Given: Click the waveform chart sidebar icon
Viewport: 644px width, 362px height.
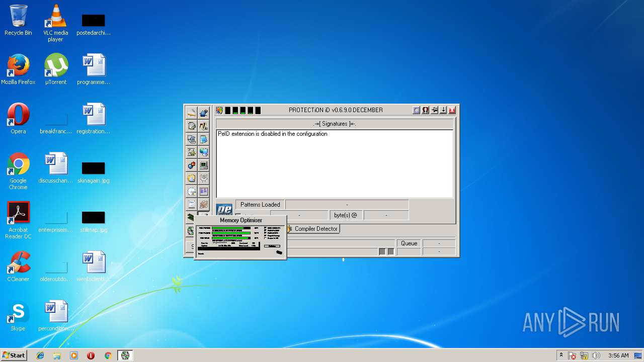Looking at the screenshot, I should [x=203, y=126].
